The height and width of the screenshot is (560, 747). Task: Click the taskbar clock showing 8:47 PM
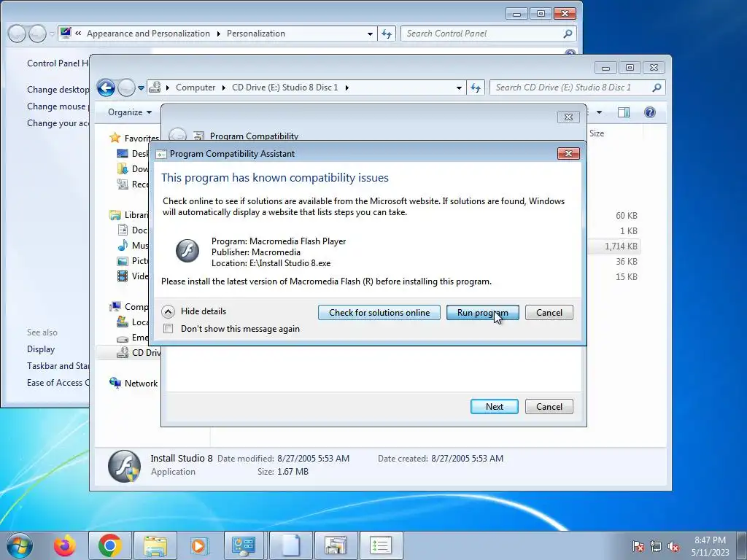click(x=710, y=546)
